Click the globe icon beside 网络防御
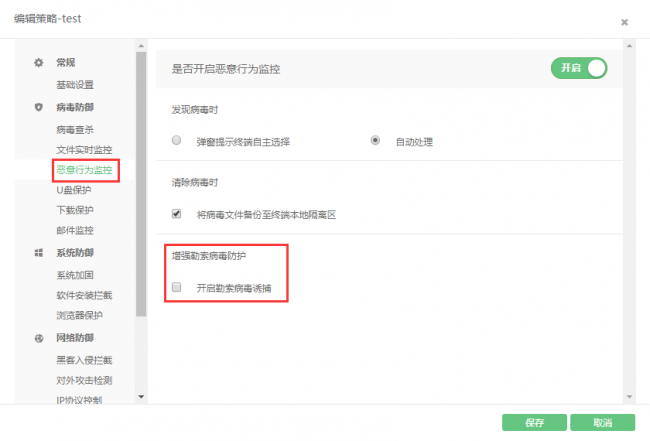 pyautogui.click(x=39, y=338)
